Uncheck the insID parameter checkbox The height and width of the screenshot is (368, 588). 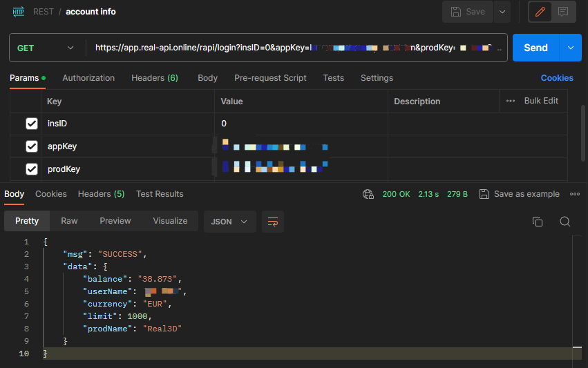32,124
